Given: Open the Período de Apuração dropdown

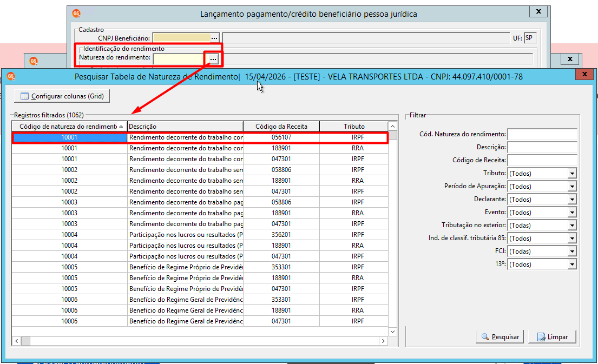Looking at the screenshot, I should [x=572, y=187].
